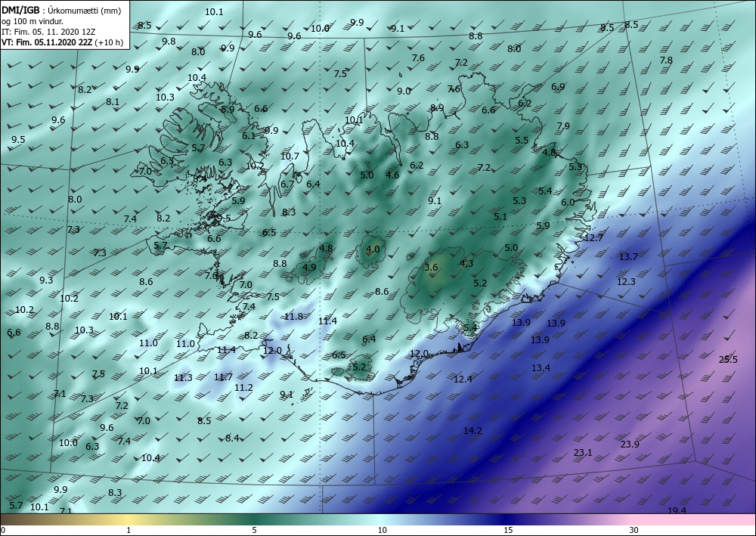Click the "23.1" value in the purple band
The width and height of the screenshot is (756, 536).
[583, 452]
